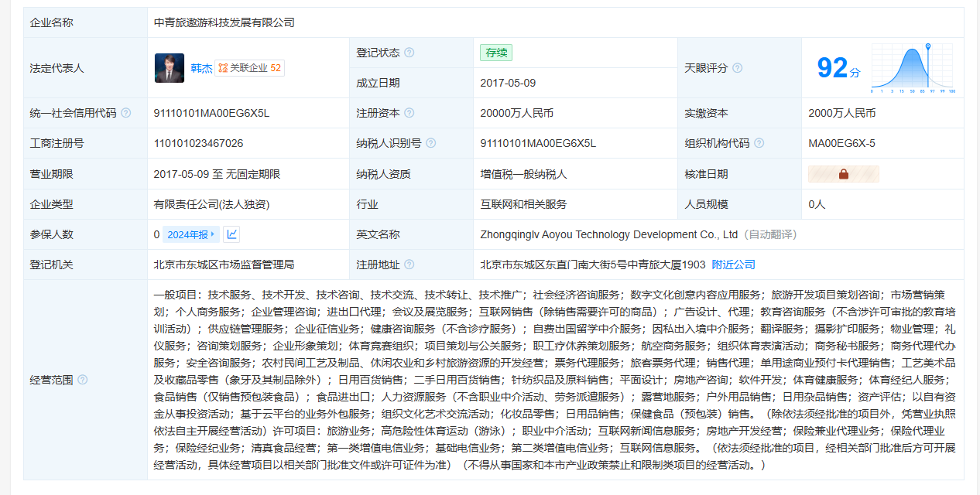
Task: Click business term 2017-05-09 至 无固定期限
Action: pyautogui.click(x=217, y=174)
